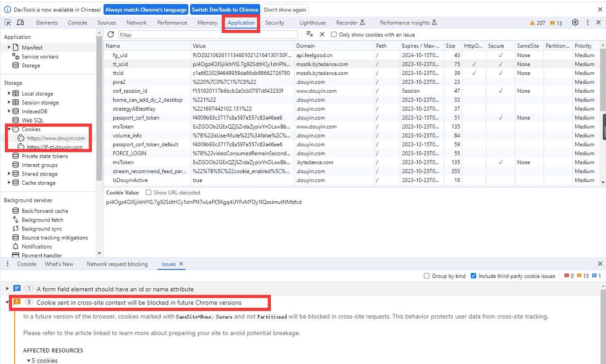Expand the '5 cookies' affected resources list
Screen dimensions: 606x364
(x=29, y=360)
